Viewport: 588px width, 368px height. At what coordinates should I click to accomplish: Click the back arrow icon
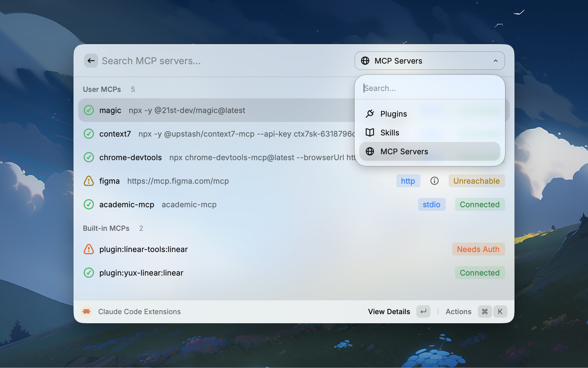click(91, 61)
